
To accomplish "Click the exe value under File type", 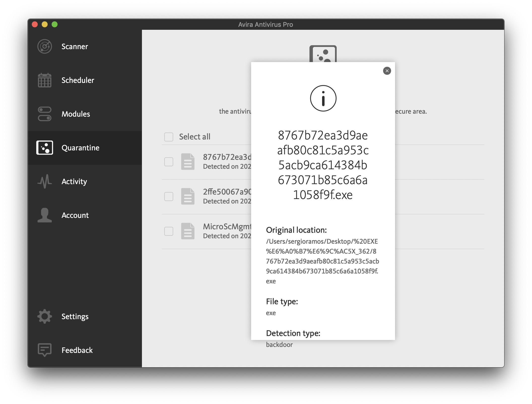I will click(271, 313).
